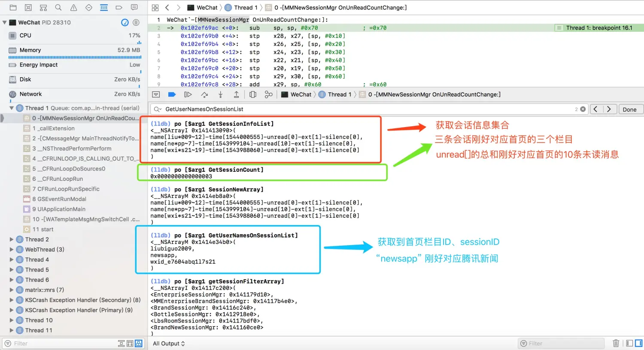Expand matrix::mrs (7) thread
Screen dimensions: 644x350
12,290
